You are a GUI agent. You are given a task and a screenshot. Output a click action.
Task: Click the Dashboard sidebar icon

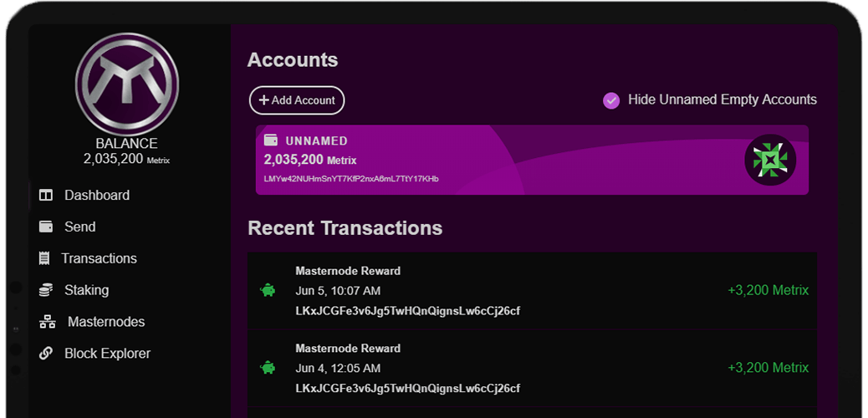[45, 196]
